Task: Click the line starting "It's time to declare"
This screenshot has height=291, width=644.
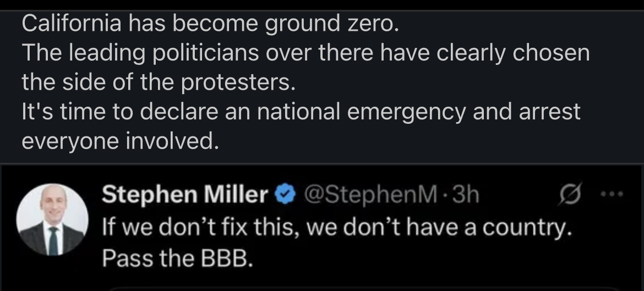Action: point(301,112)
